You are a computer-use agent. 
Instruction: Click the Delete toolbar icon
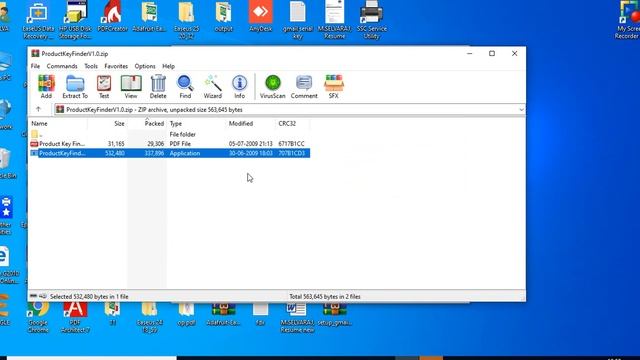pyautogui.click(x=158, y=87)
